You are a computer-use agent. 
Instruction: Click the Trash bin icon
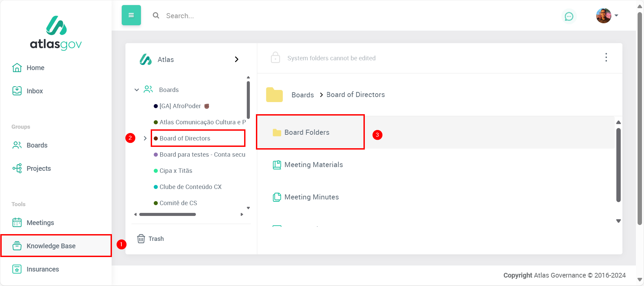pos(141,239)
